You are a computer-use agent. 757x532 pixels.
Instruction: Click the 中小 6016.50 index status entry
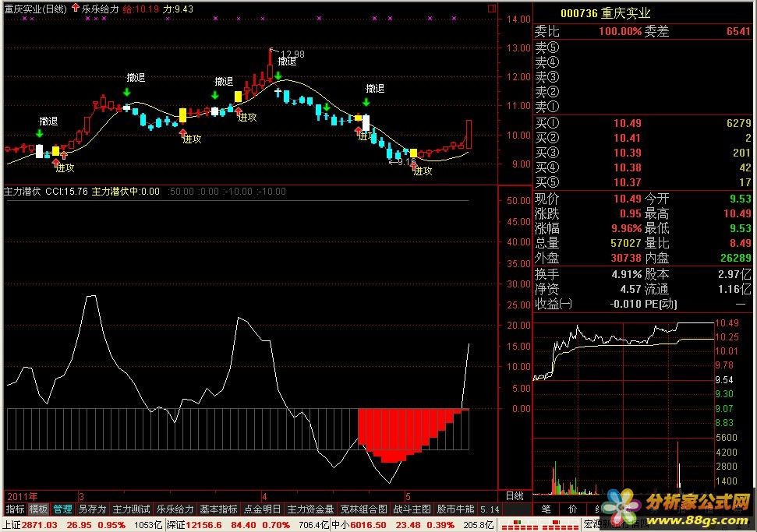tap(412, 525)
